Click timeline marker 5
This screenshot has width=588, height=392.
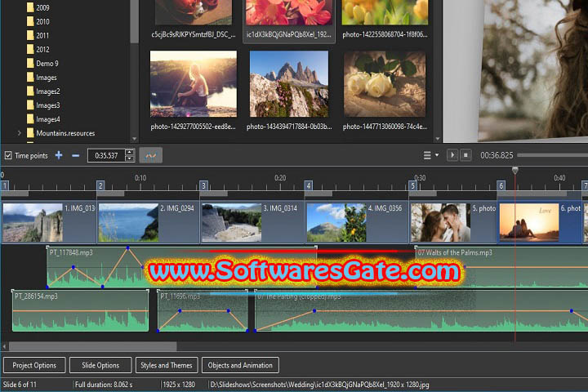tap(412, 185)
